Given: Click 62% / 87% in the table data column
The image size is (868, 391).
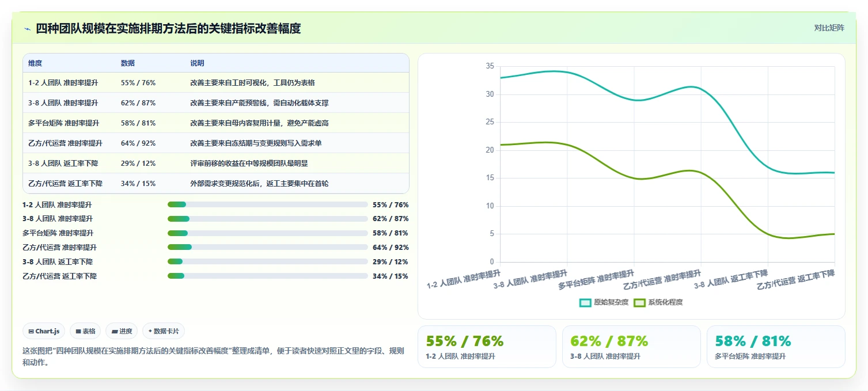Looking at the screenshot, I should [138, 103].
